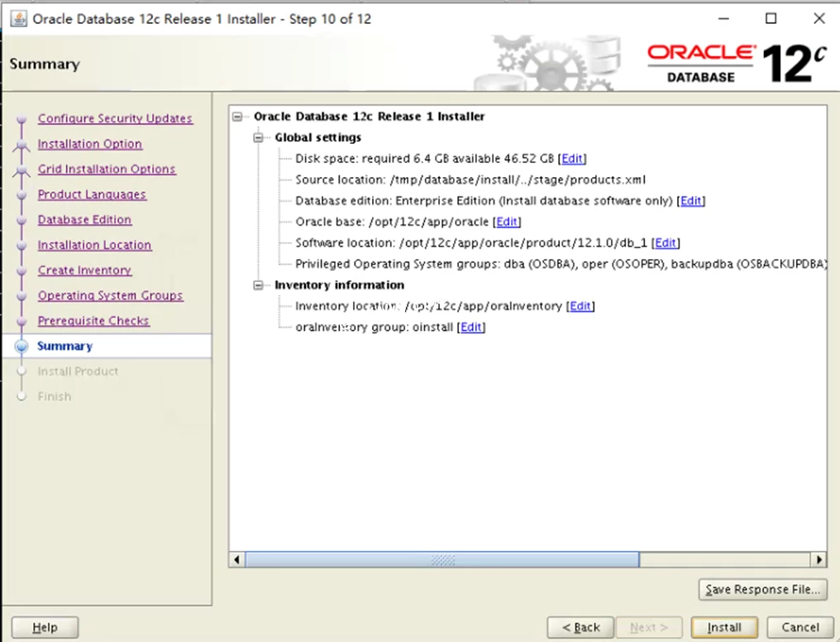840x642 pixels.
Task: Click the Installation Option step marker icon
Action: (x=21, y=144)
